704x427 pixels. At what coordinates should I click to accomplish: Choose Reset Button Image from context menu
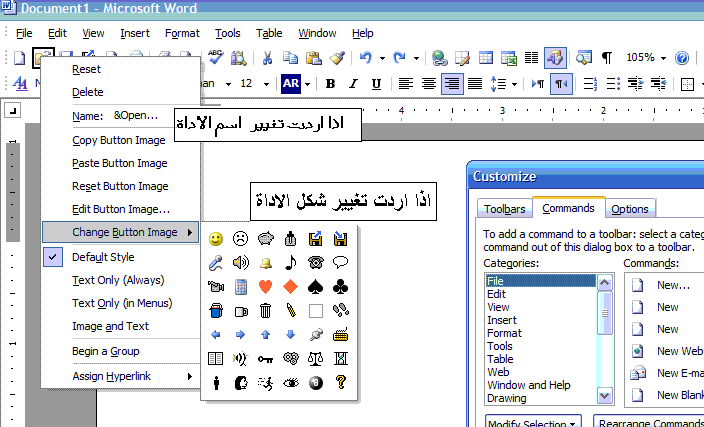click(120, 186)
